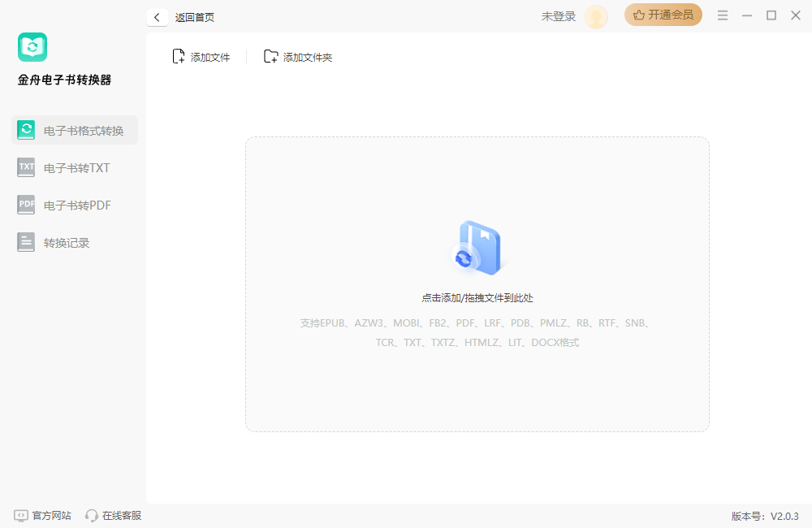Open the hamburger menu in title bar
812x528 pixels.
[x=722, y=15]
